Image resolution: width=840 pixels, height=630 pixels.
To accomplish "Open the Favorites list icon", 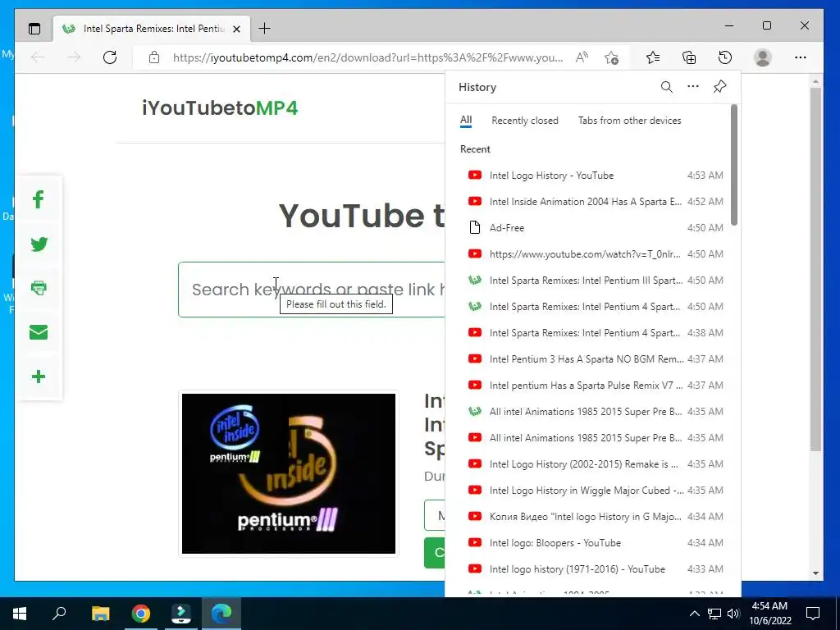I will [x=652, y=57].
